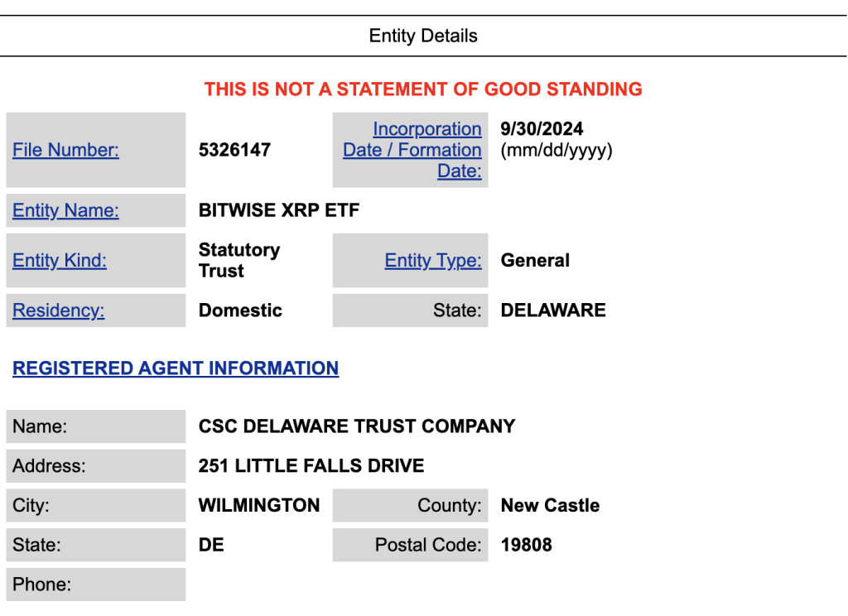Viewport: 848px width, 616px height.
Task: Click the Entity Name link
Action: pyautogui.click(x=65, y=210)
